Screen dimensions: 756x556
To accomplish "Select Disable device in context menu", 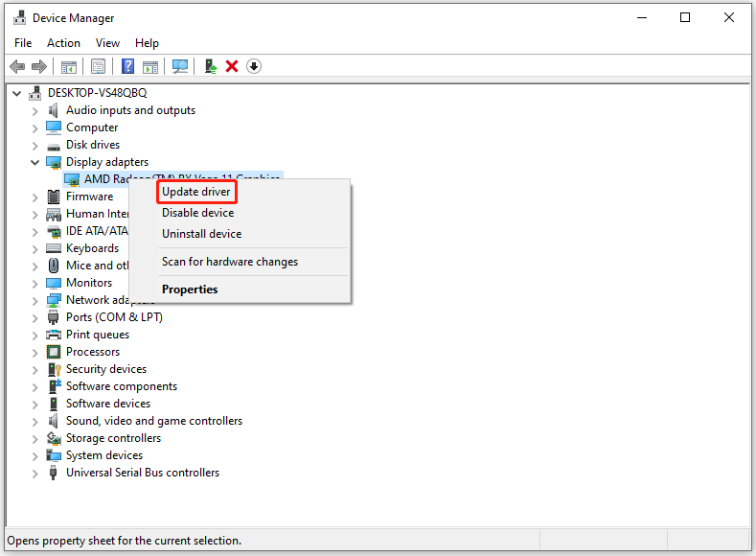I will [197, 213].
